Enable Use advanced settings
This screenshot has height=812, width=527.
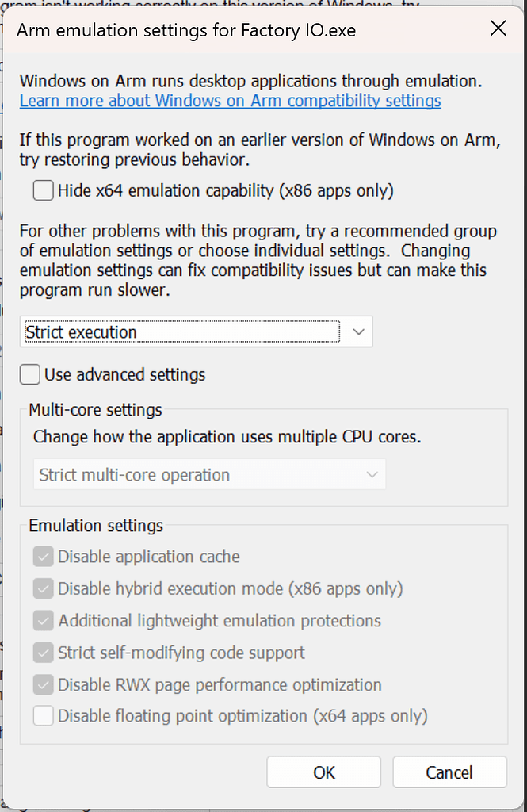pos(29,374)
